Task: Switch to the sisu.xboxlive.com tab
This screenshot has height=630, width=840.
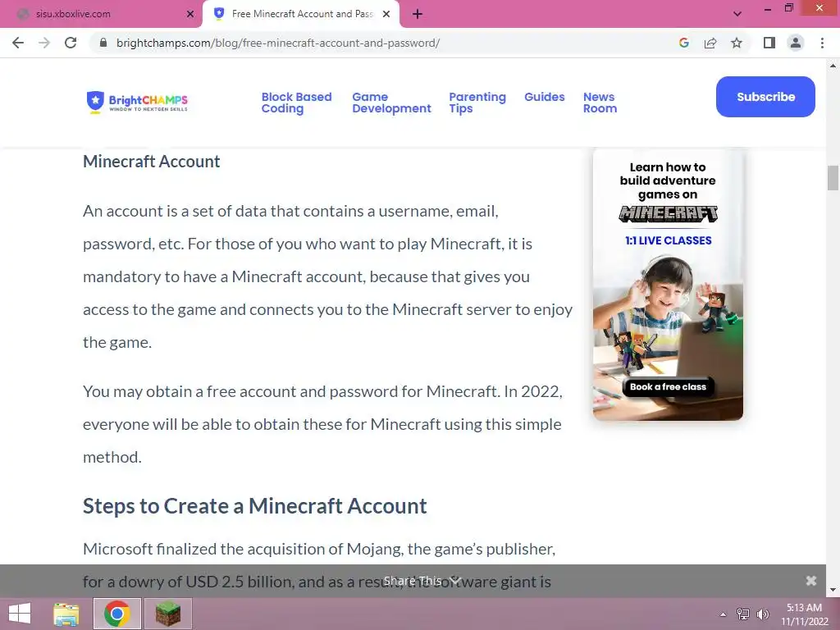Action: point(100,14)
